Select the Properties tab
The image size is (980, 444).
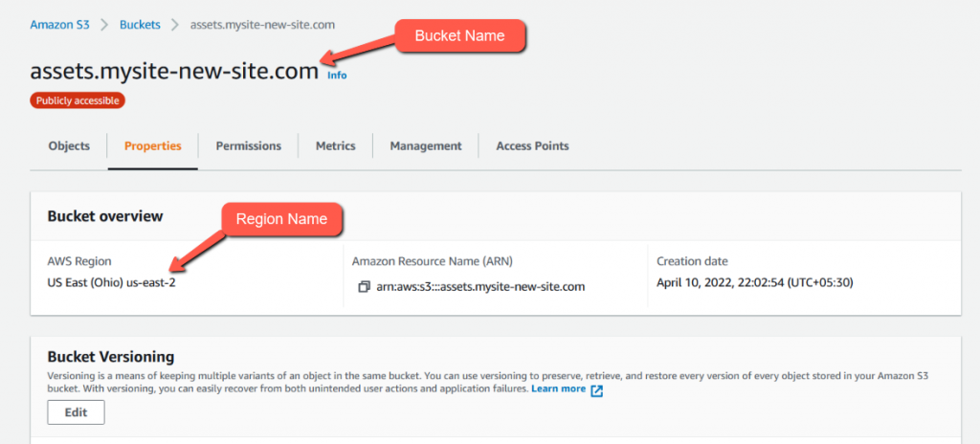[x=152, y=145]
